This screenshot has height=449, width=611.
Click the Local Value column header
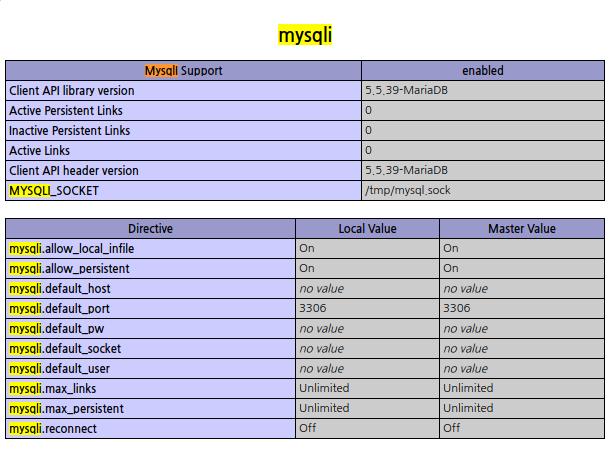click(x=367, y=228)
